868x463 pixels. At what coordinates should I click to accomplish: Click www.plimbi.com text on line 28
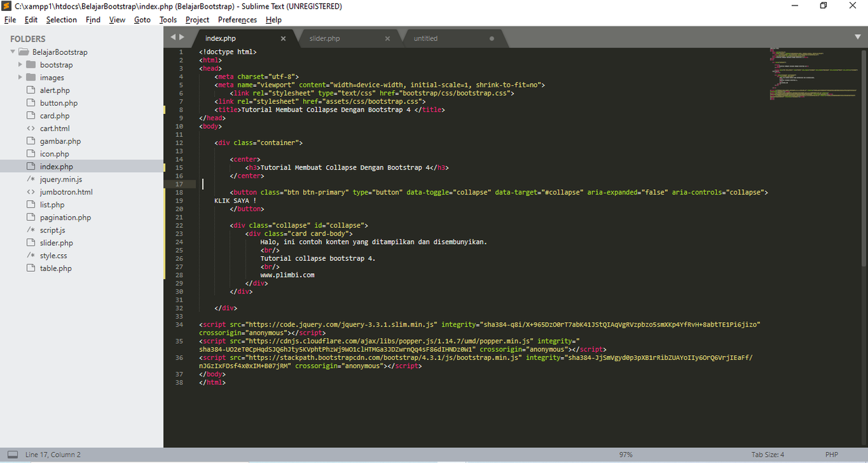[x=288, y=275]
